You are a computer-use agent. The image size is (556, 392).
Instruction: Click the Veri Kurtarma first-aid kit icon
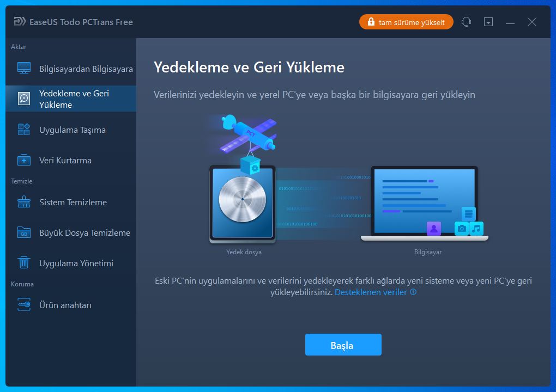coord(24,160)
